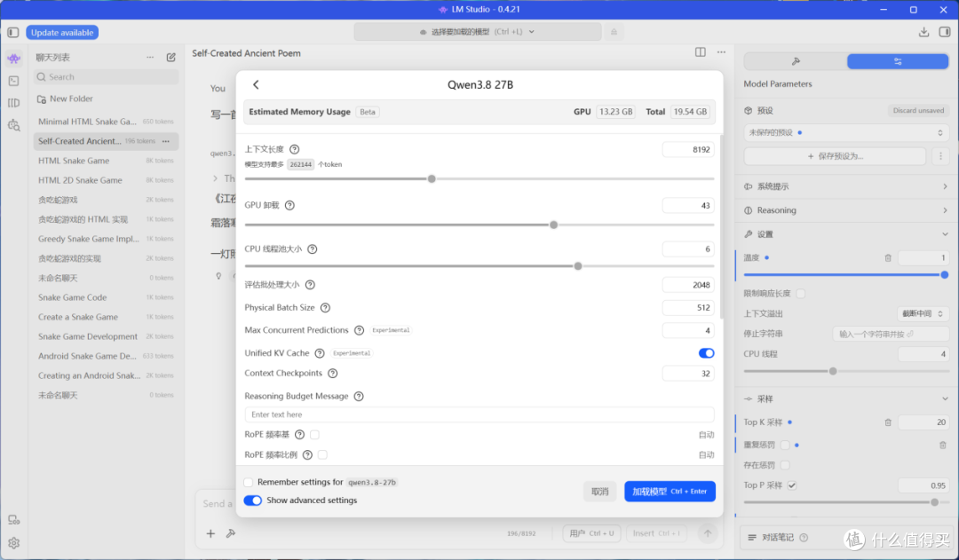Image resolution: width=959 pixels, height=560 pixels.
Task: Open the Greedy Snake Game Impl chat
Action: click(106, 239)
